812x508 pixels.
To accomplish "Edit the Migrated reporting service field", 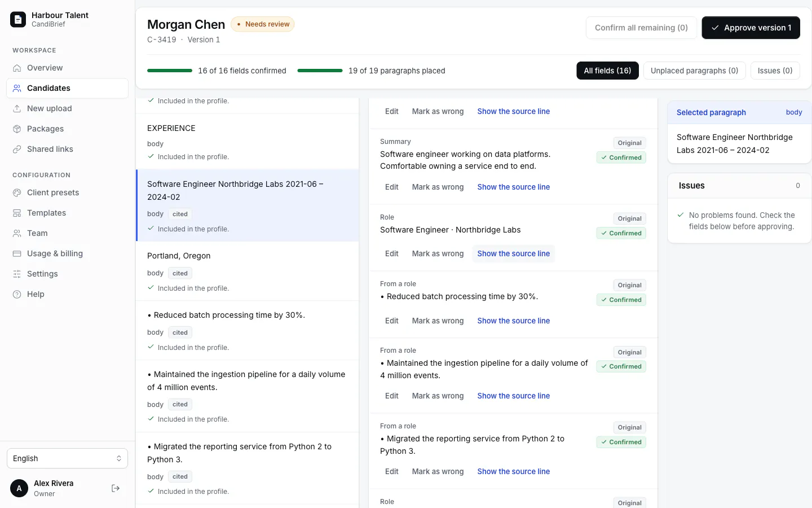I will 392,471.
